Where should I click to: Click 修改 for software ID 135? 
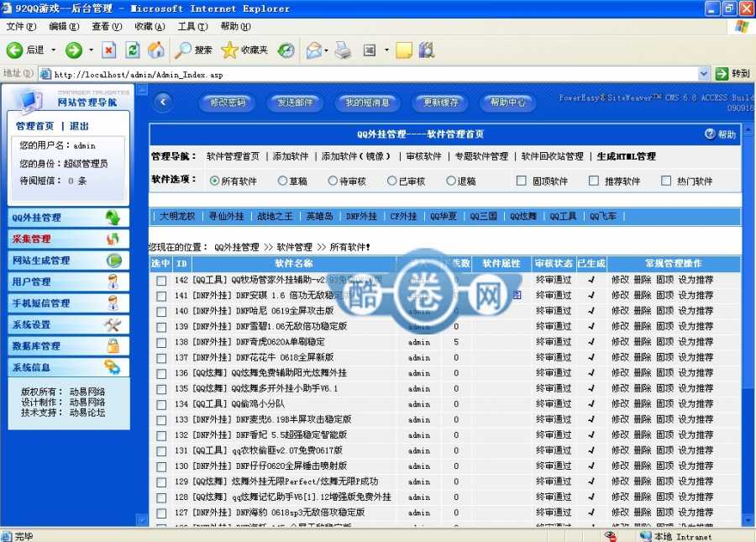click(620, 389)
